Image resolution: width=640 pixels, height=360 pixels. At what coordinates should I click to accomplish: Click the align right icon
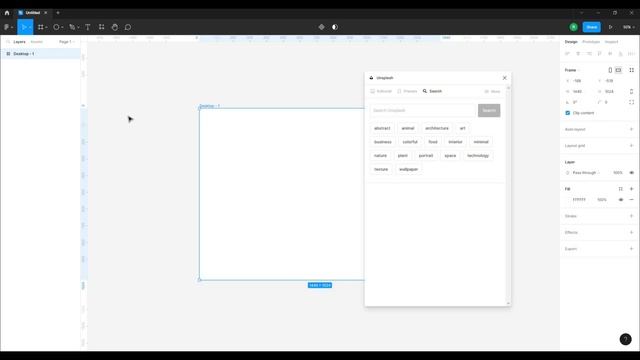589,53
